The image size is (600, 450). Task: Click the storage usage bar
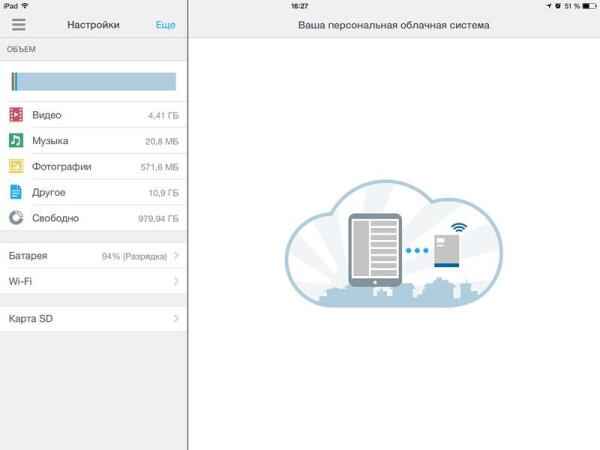[94, 81]
